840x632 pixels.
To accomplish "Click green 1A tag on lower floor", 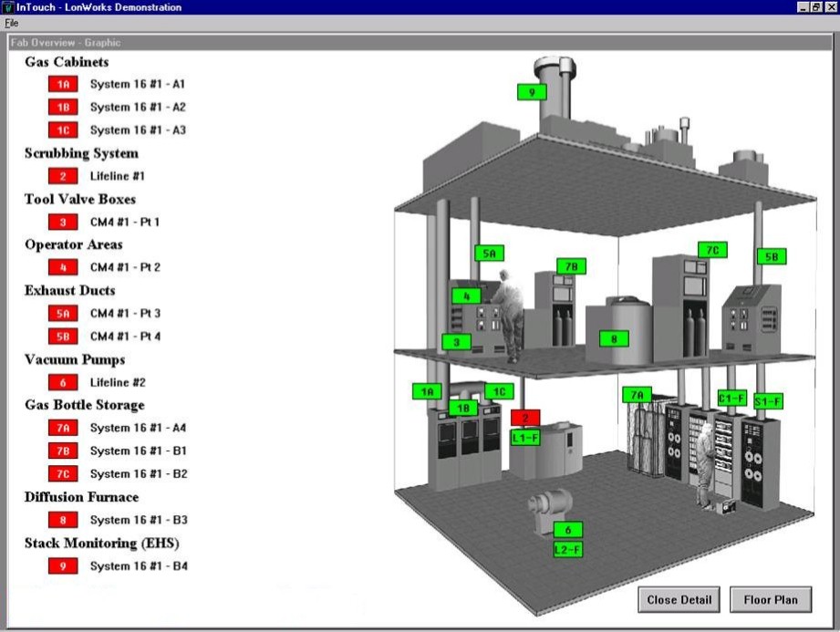I will (x=427, y=391).
